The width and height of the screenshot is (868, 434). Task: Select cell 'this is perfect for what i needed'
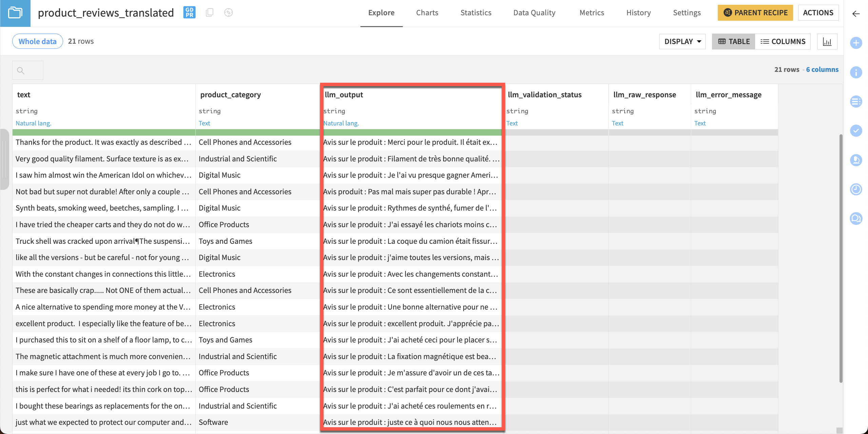104,389
